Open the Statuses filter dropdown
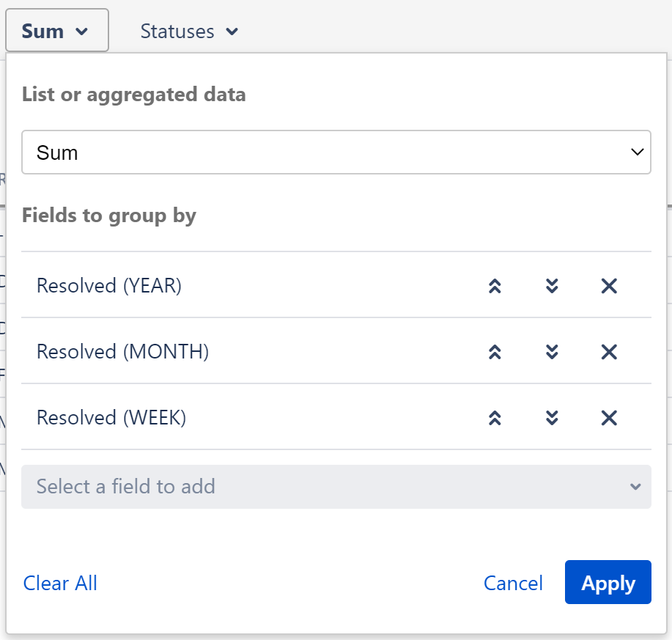Image resolution: width=672 pixels, height=640 pixels. [x=189, y=32]
